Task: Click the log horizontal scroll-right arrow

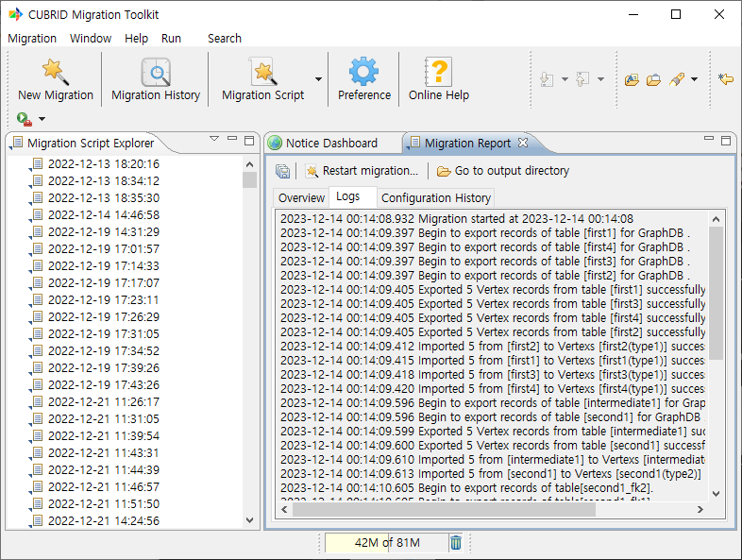Action: coord(700,510)
